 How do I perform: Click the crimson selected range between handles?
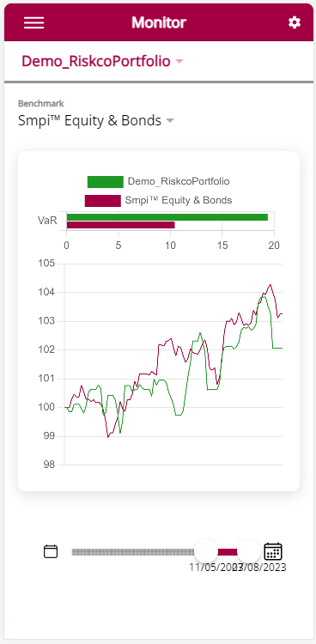coord(228,552)
